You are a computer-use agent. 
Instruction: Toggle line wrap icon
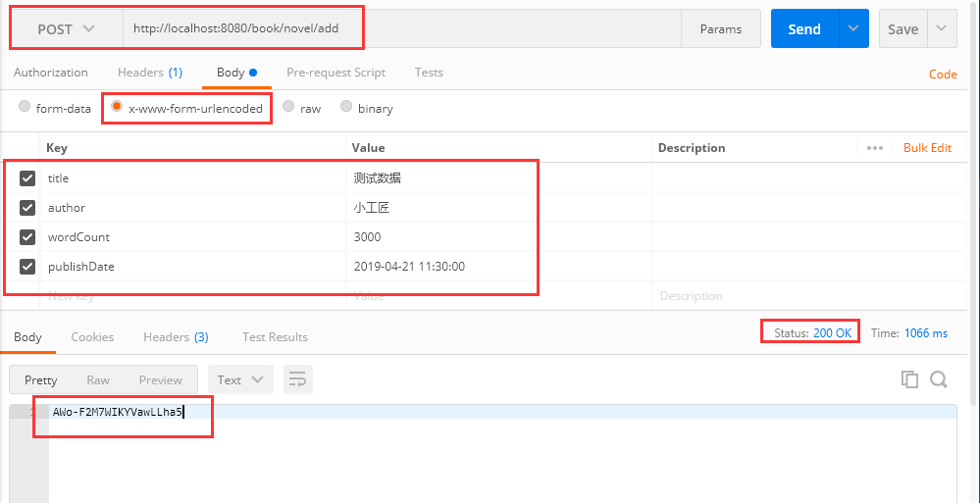click(x=298, y=379)
